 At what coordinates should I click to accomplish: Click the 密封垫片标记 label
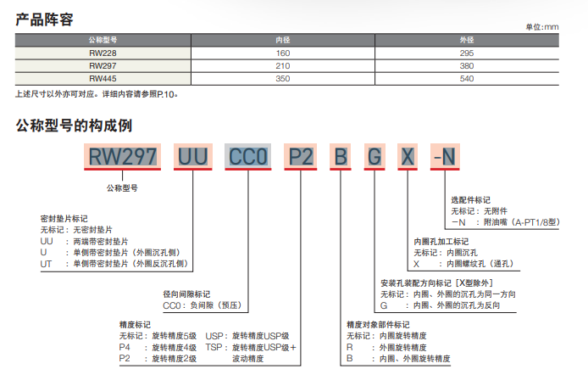(64, 219)
